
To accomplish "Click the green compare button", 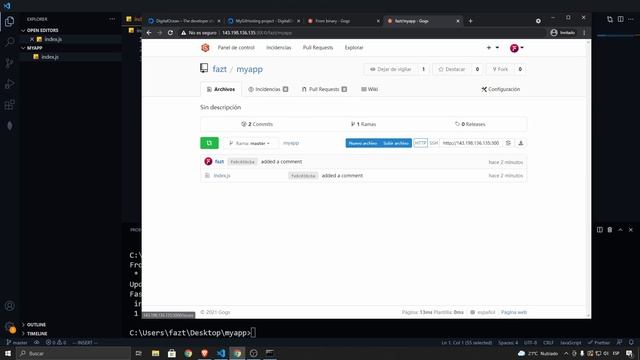I will [209, 143].
